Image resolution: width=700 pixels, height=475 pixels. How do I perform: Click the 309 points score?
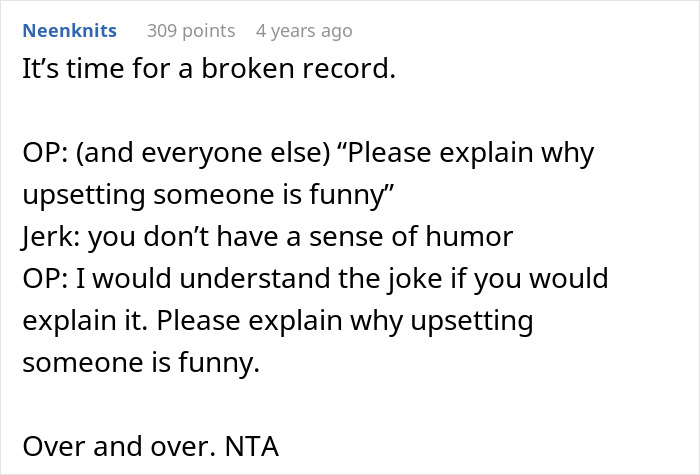click(x=191, y=31)
